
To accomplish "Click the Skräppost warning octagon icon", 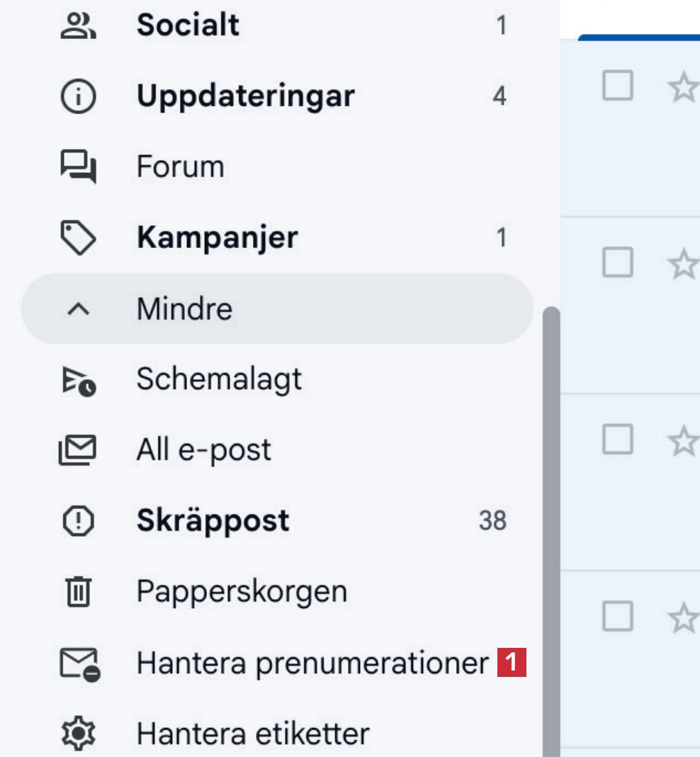I will point(78,521).
